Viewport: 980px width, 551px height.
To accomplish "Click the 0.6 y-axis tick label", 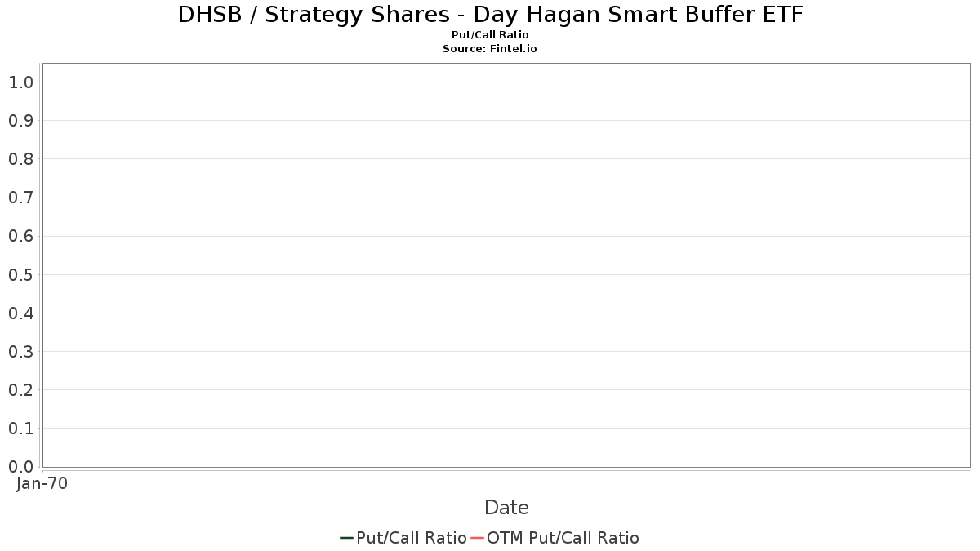I will [x=21, y=236].
